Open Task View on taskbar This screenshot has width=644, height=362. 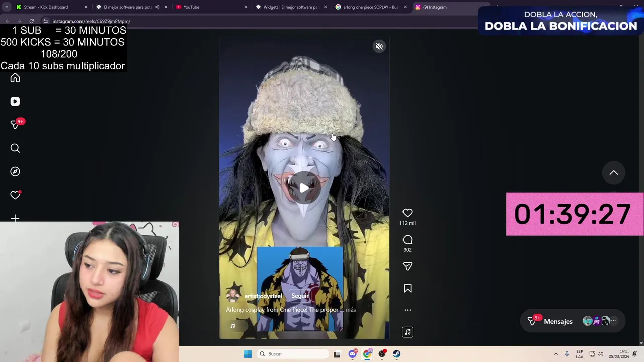click(337, 354)
